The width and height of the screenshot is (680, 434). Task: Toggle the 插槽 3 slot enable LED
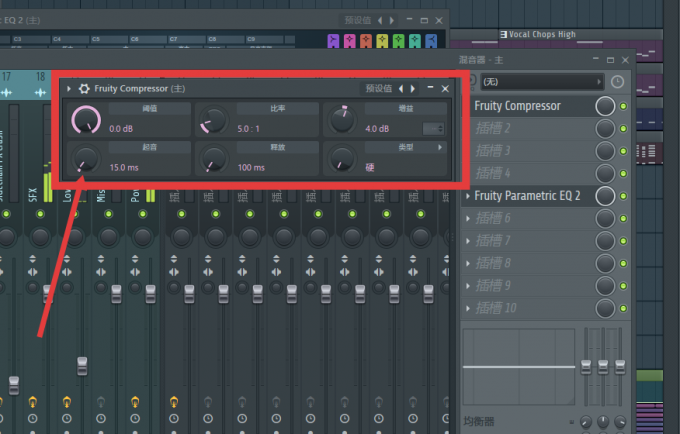coord(624,151)
